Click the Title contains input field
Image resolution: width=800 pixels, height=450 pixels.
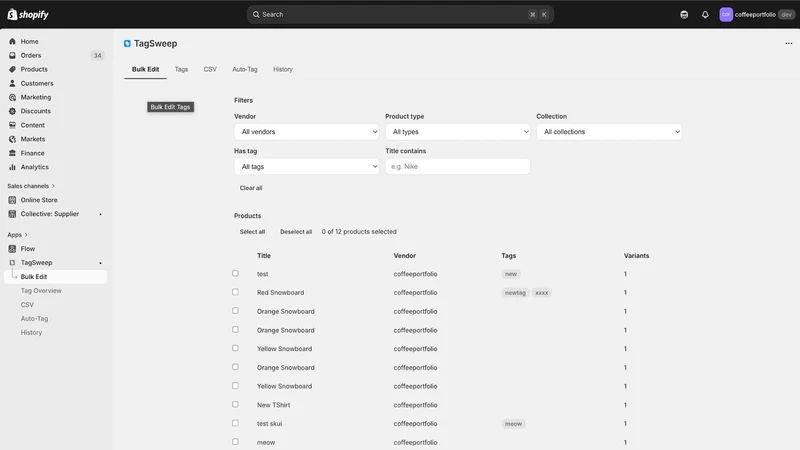pyautogui.click(x=458, y=166)
